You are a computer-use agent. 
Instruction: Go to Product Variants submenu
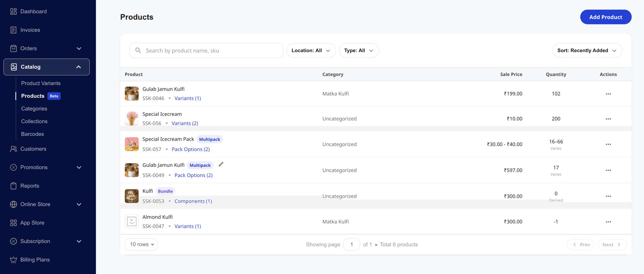[x=41, y=83]
